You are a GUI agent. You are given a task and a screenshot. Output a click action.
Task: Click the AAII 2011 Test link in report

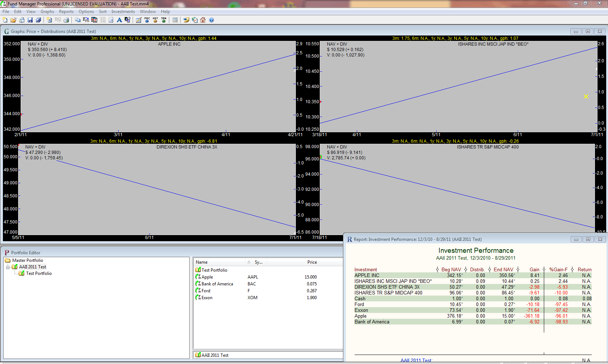point(416,360)
